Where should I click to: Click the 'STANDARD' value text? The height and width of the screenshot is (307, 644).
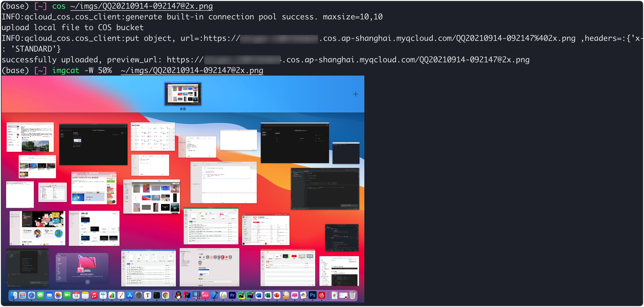click(34, 49)
